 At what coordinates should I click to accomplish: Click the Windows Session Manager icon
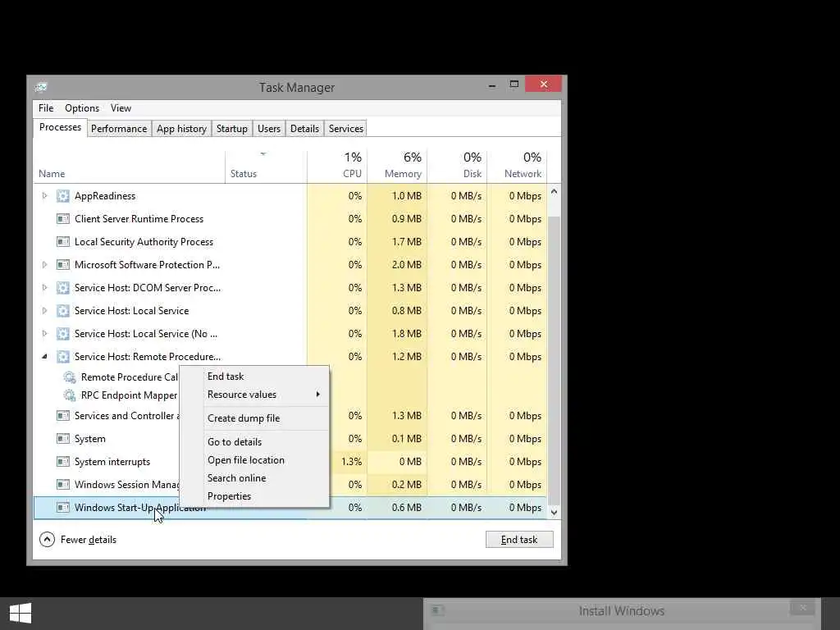coord(62,485)
